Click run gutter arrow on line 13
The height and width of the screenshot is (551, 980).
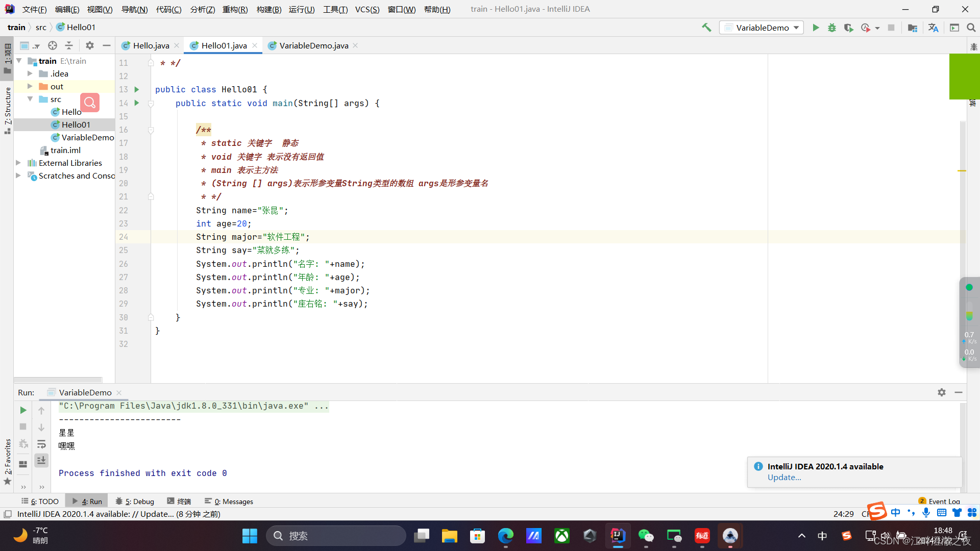pyautogui.click(x=137, y=89)
